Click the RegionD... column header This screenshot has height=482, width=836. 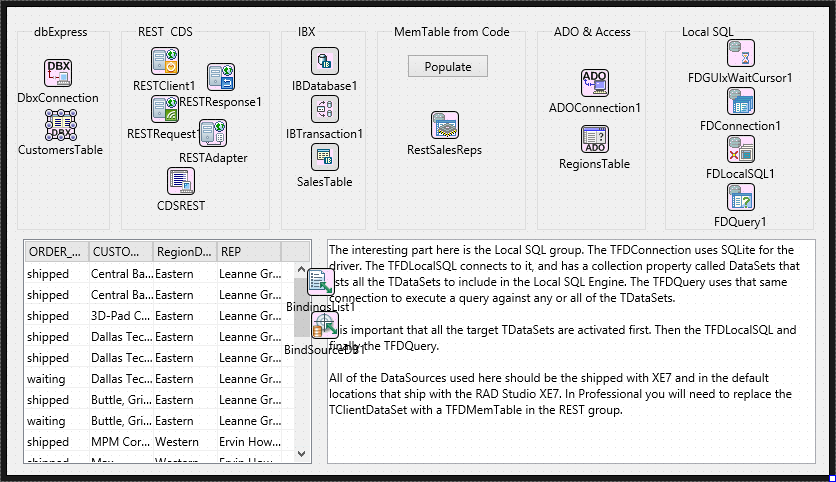(185, 252)
